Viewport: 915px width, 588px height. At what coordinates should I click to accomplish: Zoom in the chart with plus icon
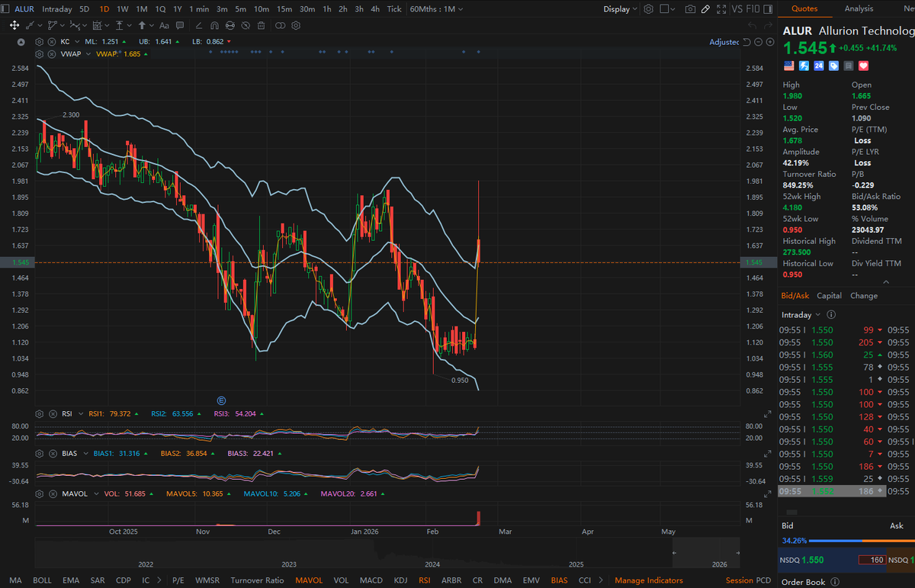(770, 42)
